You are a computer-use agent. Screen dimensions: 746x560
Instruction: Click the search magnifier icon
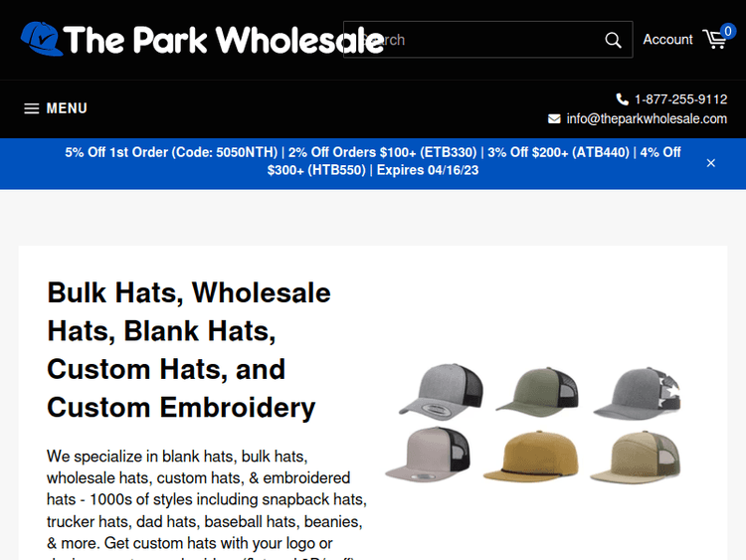[x=613, y=40]
